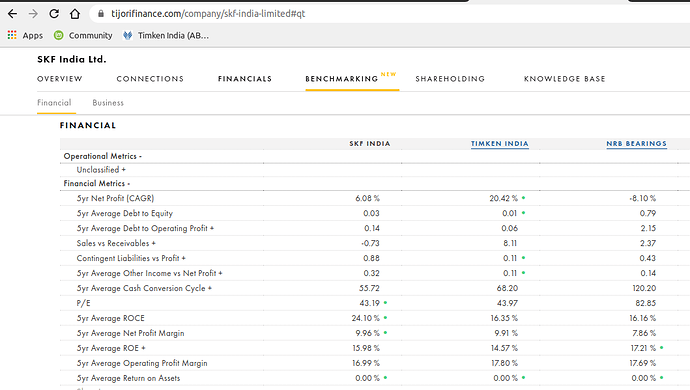This screenshot has height=390, width=690.
Task: Click the browser forward arrow
Action: pyautogui.click(x=33, y=14)
